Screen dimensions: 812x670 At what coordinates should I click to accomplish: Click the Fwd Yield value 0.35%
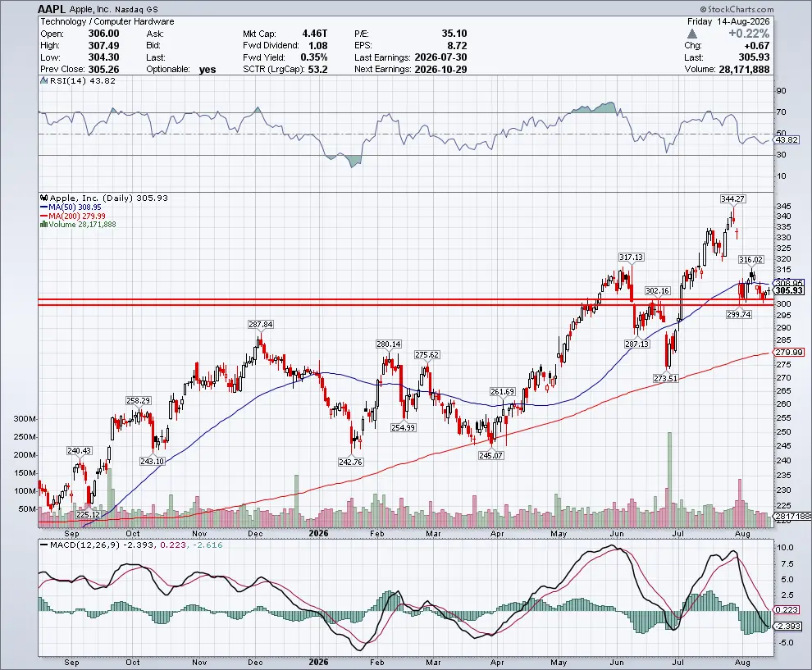tap(314, 57)
